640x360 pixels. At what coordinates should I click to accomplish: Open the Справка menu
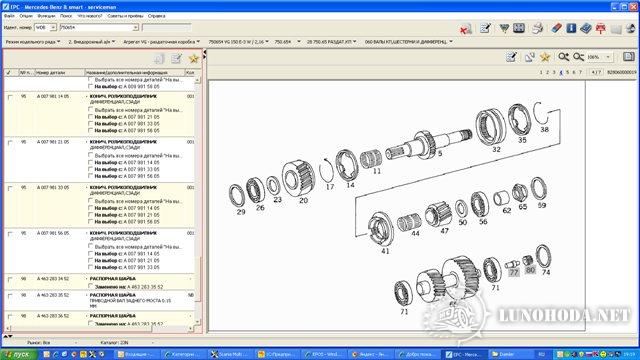tap(156, 16)
